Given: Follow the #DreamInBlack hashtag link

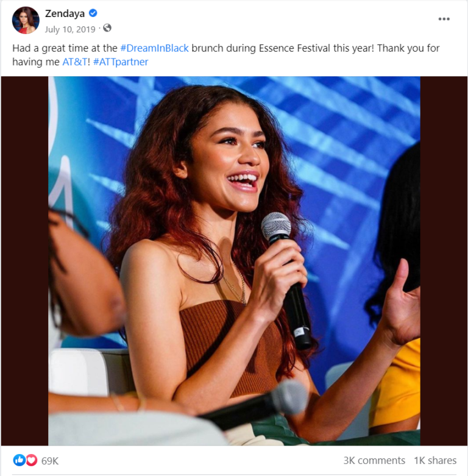Looking at the screenshot, I should coord(155,48).
